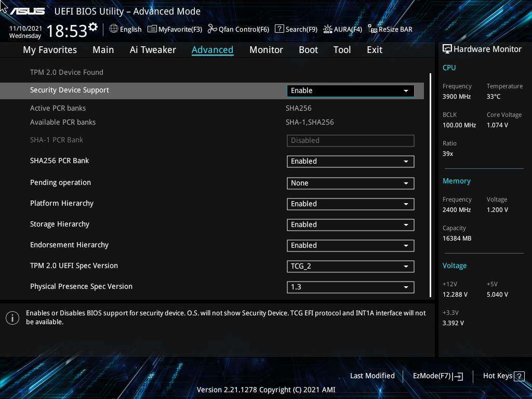532x399 pixels.
Task: Open the Ai Tweaker tab
Action: point(153,50)
